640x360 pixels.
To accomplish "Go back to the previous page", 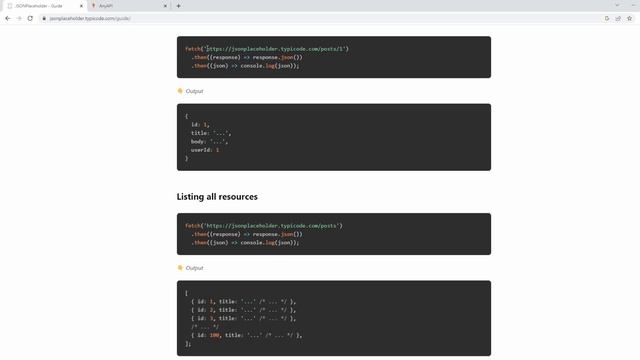I will [x=8, y=18].
